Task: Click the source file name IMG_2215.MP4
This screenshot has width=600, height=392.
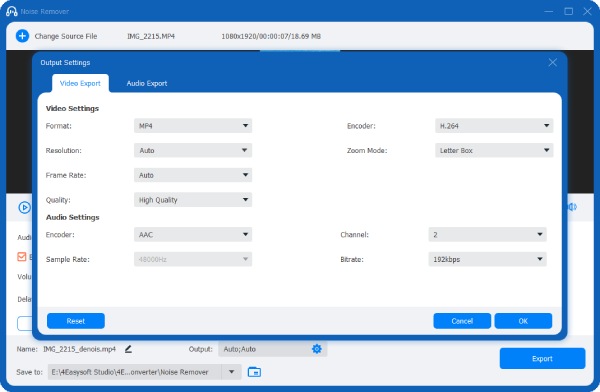Action: click(151, 36)
